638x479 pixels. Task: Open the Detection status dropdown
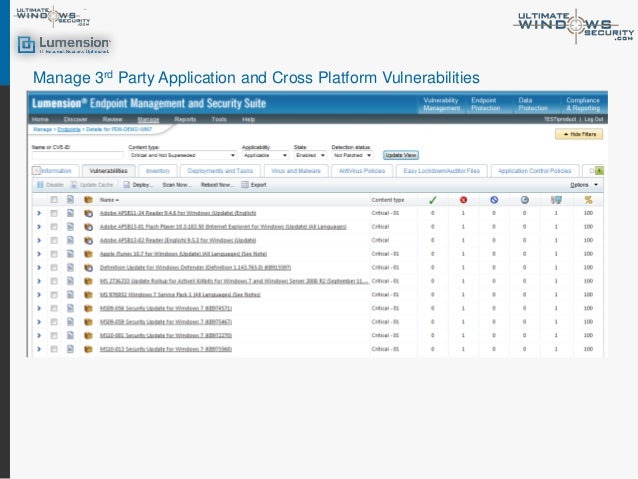[x=352, y=155]
